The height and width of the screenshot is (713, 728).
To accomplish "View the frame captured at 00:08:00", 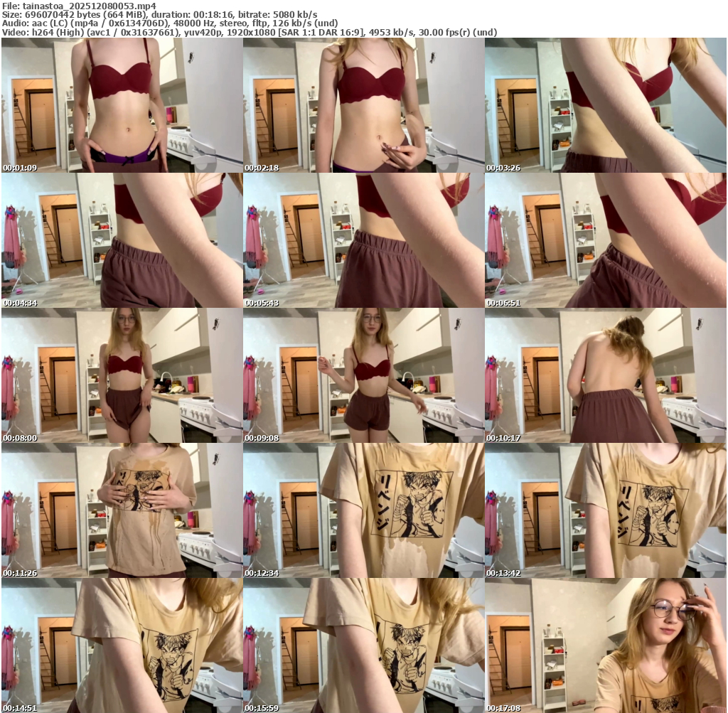I will (122, 375).
